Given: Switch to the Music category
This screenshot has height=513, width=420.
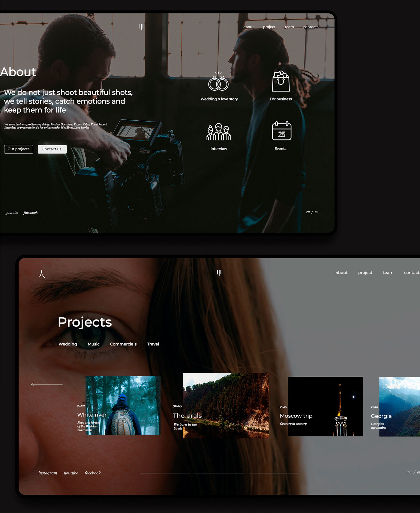Looking at the screenshot, I should coord(94,344).
